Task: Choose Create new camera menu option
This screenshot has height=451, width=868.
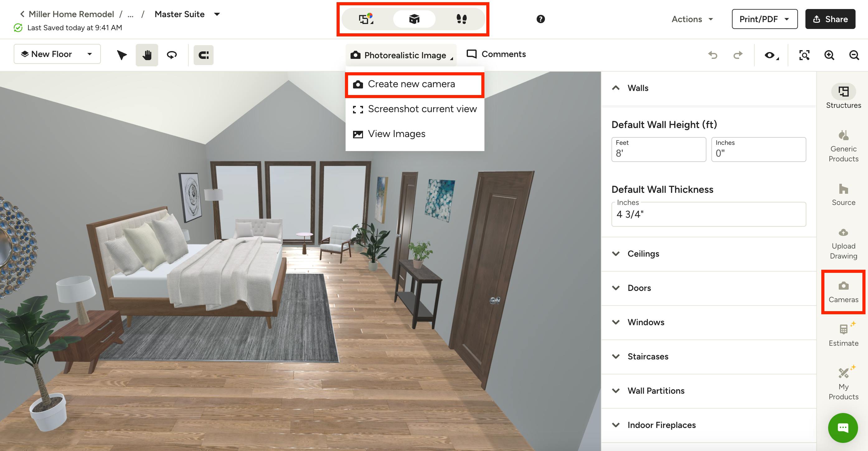Action: [411, 84]
